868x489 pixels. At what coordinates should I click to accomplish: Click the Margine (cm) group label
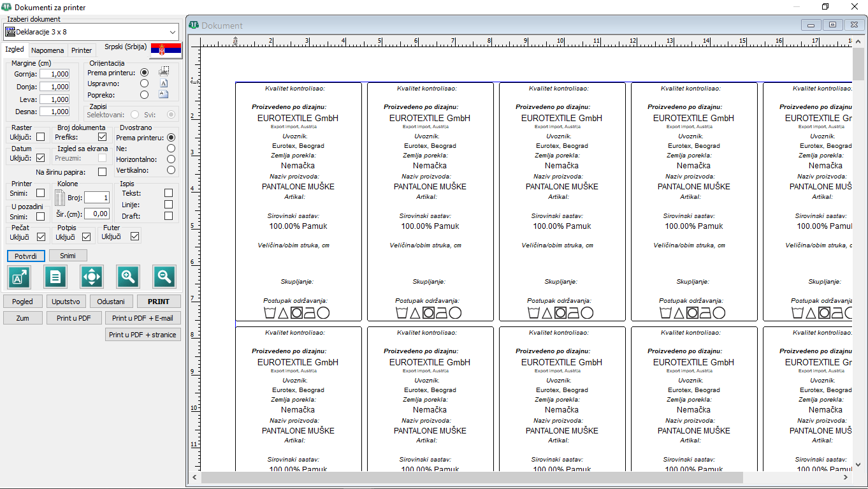coord(31,63)
